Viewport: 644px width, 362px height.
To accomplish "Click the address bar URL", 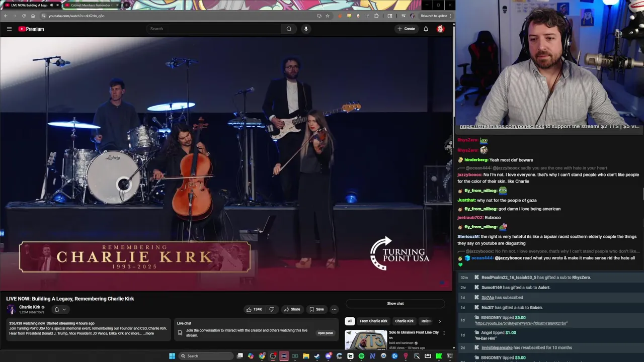I will (76, 16).
